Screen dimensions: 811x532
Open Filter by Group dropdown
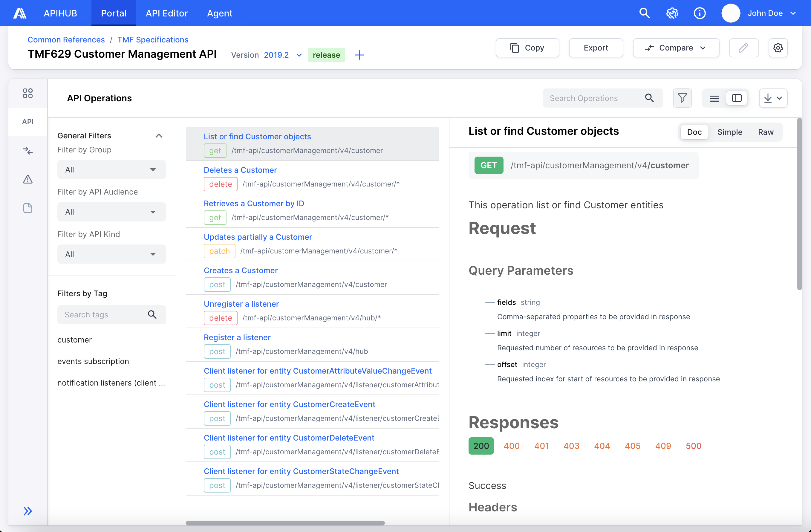pyautogui.click(x=111, y=170)
